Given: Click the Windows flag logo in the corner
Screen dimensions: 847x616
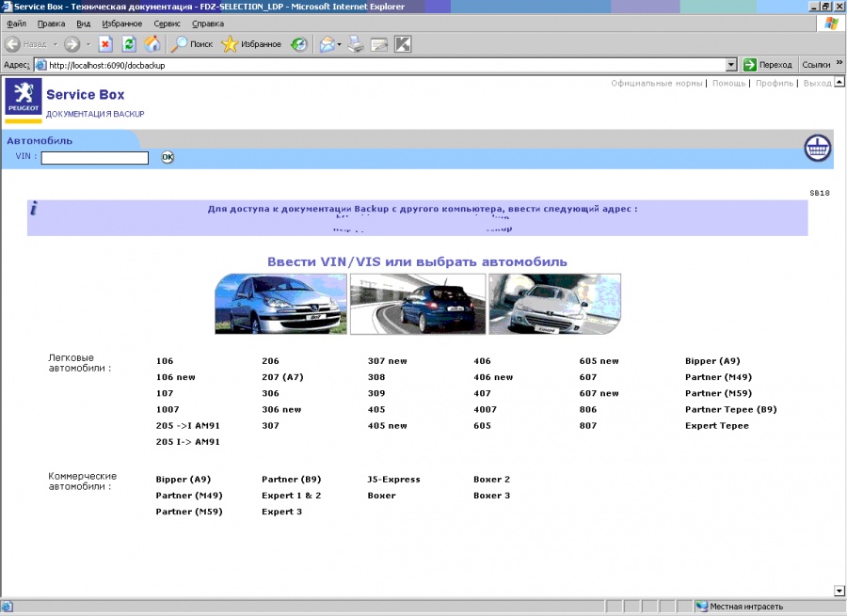Looking at the screenshot, I should 831,24.
